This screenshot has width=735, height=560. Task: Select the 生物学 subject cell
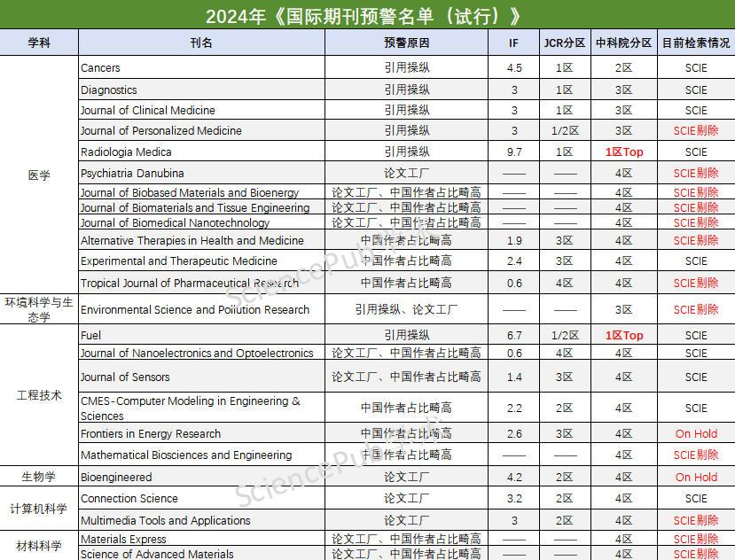39,477
